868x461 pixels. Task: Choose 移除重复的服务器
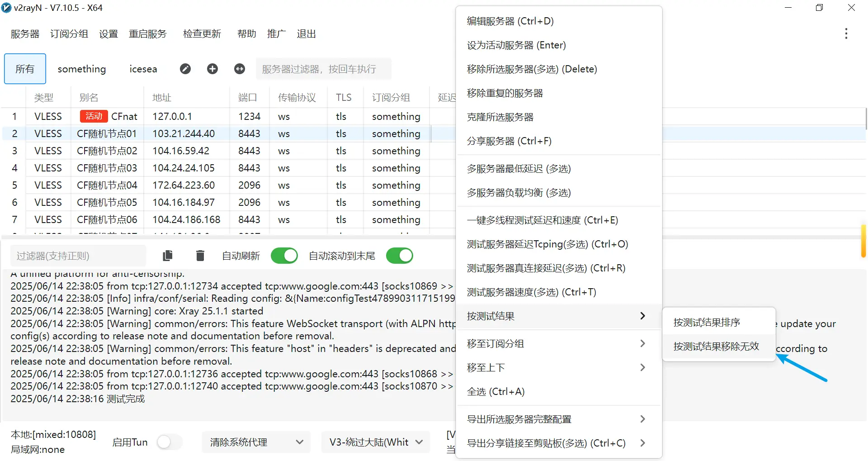(x=559, y=93)
